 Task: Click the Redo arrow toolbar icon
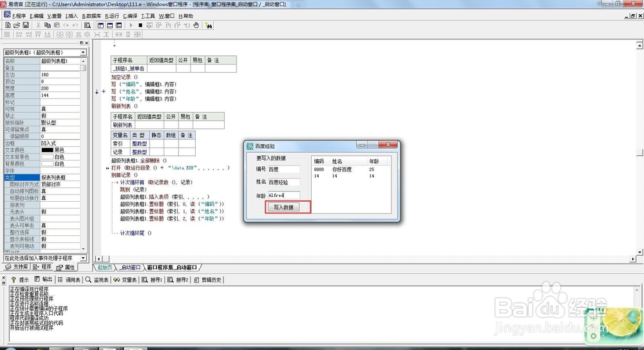pyautogui.click(x=66, y=25)
